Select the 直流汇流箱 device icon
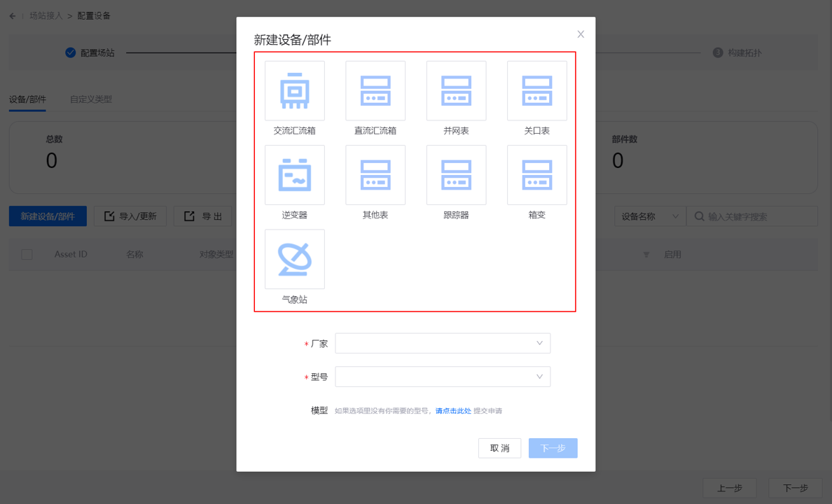The width and height of the screenshot is (832, 504). pyautogui.click(x=375, y=91)
